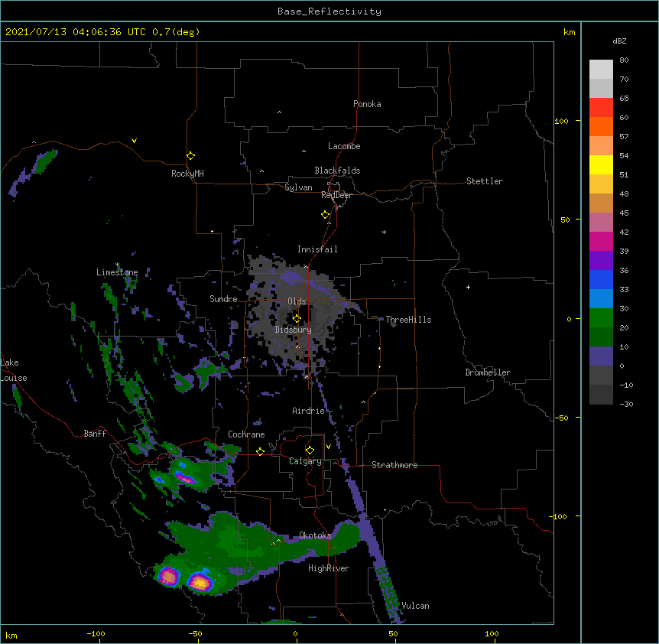
Task: Click the yellow radar site marker at Olds
Action: (297, 319)
